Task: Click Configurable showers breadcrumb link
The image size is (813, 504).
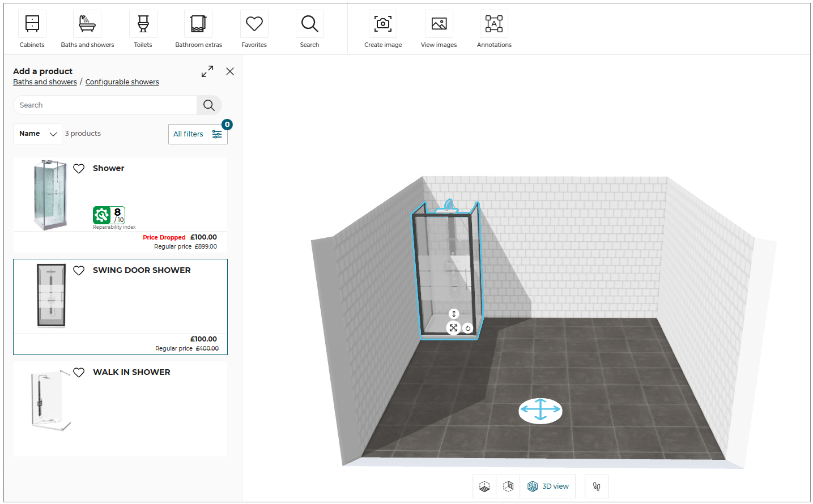Action: click(x=122, y=82)
